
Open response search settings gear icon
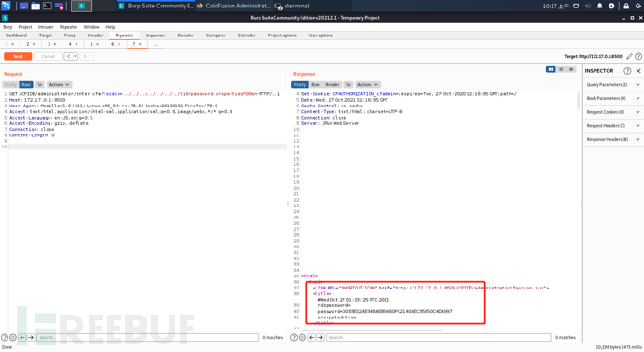302,337
